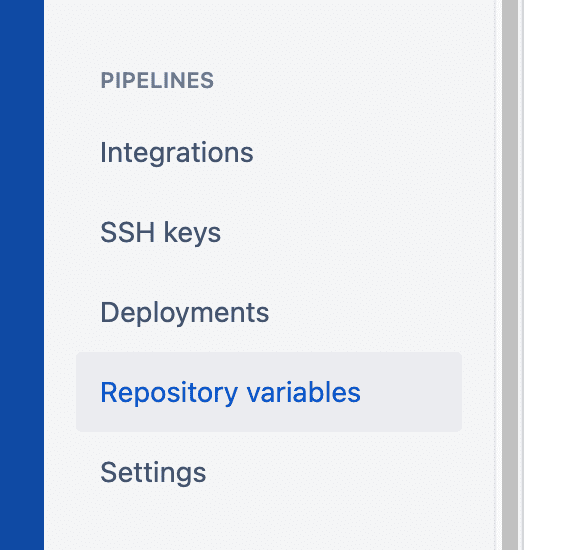Click the PIPELINES section heading
Screen dimensions: 582x550
click(x=157, y=81)
